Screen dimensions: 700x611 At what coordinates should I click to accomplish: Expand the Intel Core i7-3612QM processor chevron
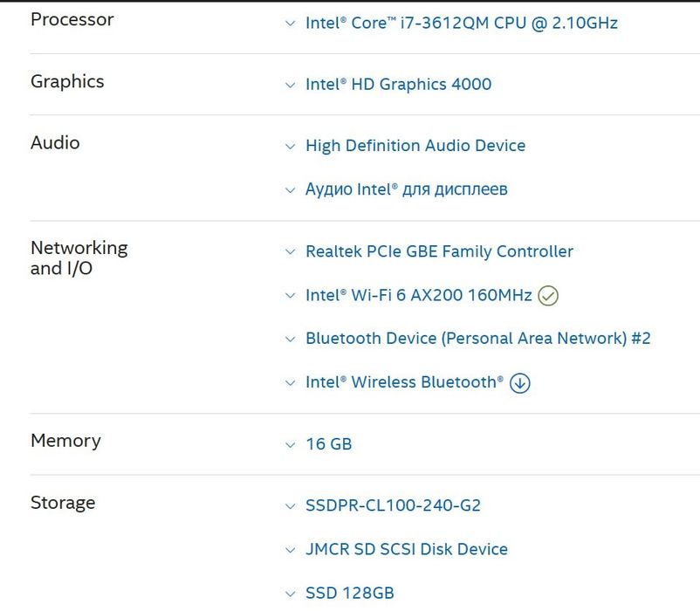290,24
